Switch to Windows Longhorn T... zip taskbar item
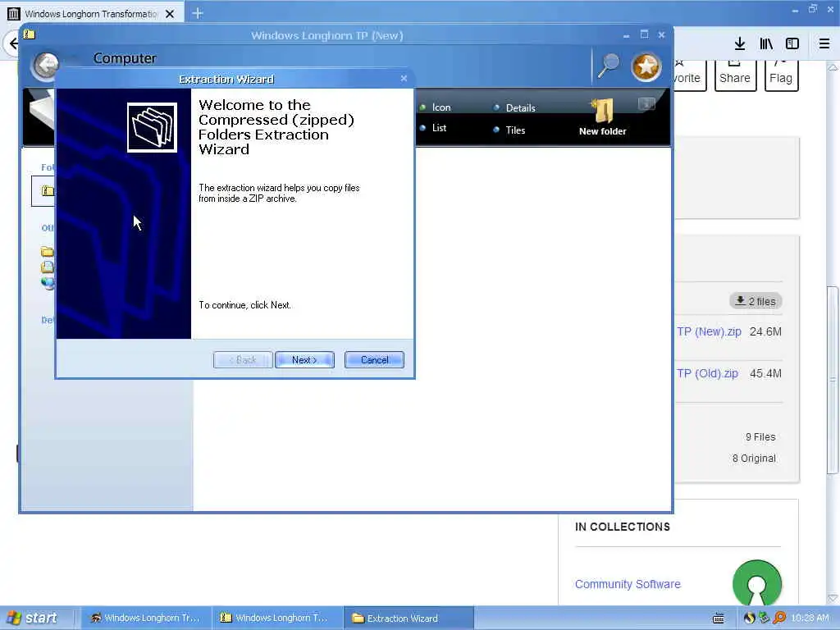840x630 pixels. coord(277,618)
